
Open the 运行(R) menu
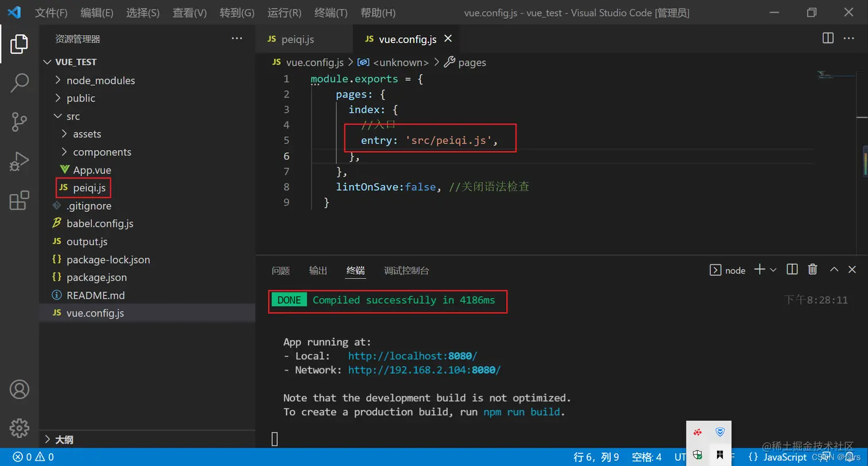tap(284, 13)
